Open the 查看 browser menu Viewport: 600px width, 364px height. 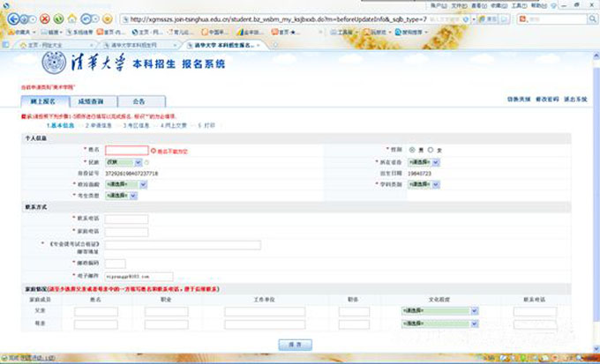coord(479,6)
